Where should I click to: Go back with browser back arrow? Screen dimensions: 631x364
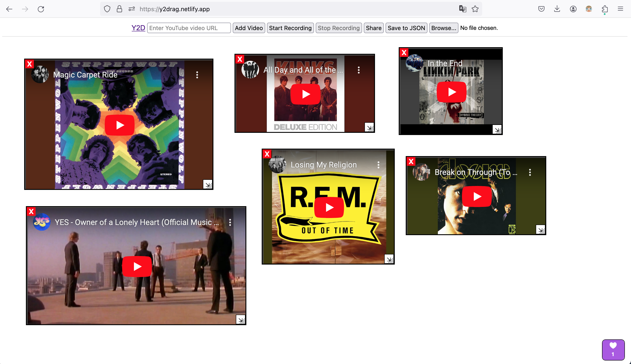[x=9, y=9]
